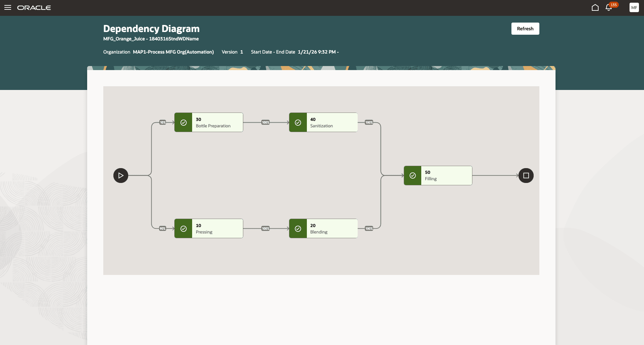Screen dimensions: 644x345
Task: Click the checkmark icon on Blending node
Action: 298,228
